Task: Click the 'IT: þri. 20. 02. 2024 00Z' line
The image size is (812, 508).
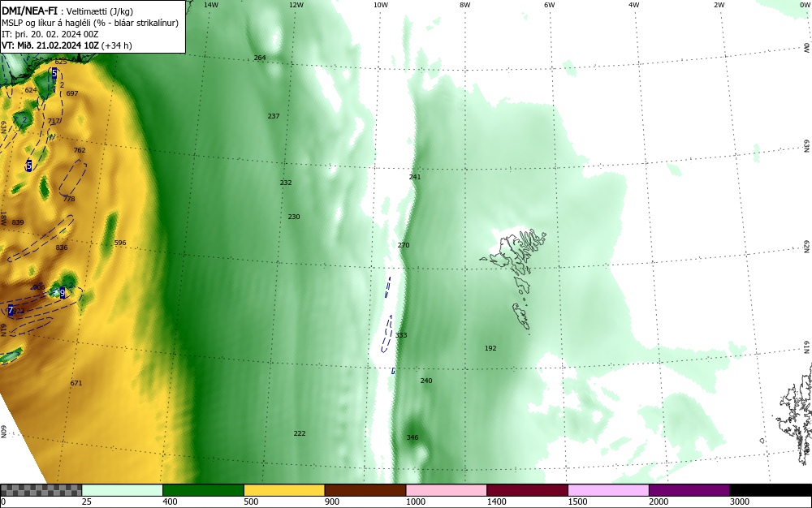Action: 50,34
